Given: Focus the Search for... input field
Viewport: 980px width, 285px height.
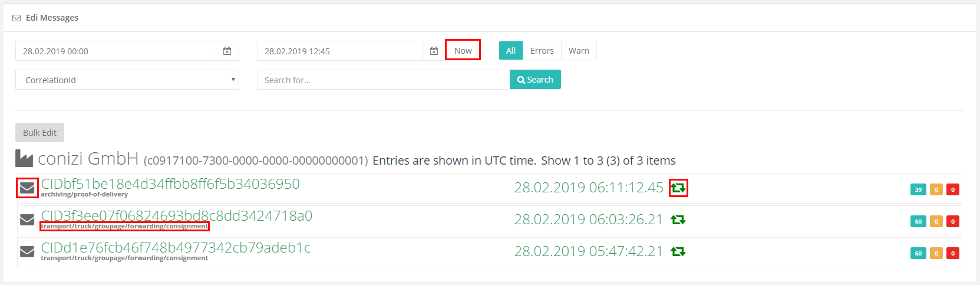Looking at the screenshot, I should coord(383,80).
